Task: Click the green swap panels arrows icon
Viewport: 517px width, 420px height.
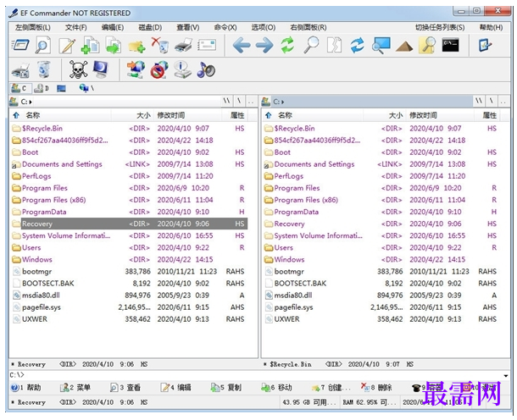Action: pyautogui.click(x=287, y=45)
